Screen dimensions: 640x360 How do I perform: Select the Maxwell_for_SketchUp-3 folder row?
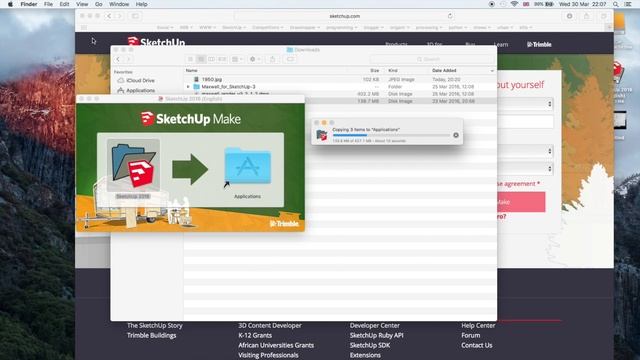[340, 87]
